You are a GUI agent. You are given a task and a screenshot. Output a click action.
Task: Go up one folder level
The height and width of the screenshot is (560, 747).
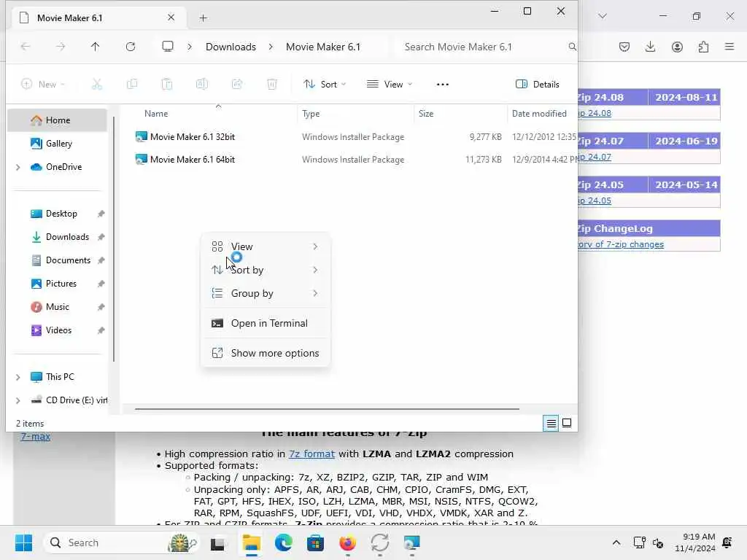(96, 47)
